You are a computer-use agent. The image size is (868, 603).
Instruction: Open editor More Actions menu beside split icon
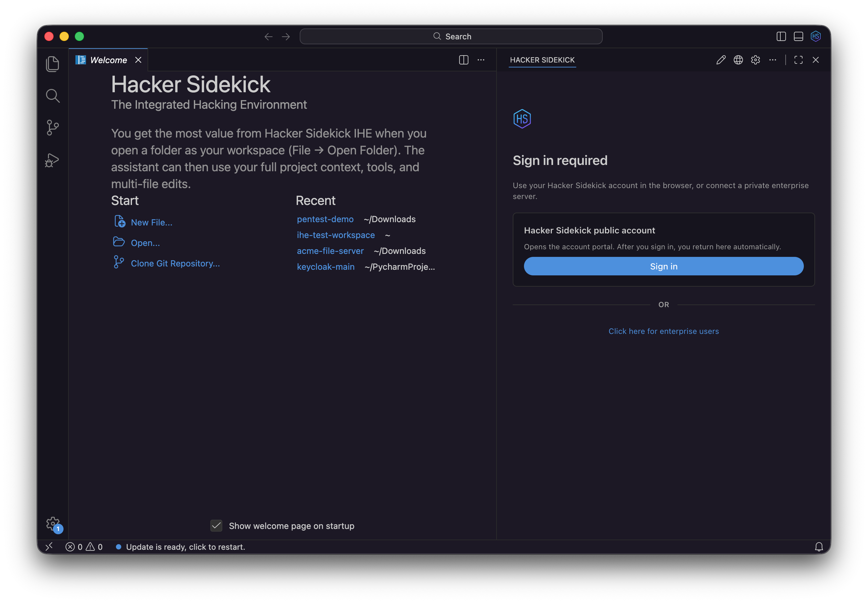481,60
